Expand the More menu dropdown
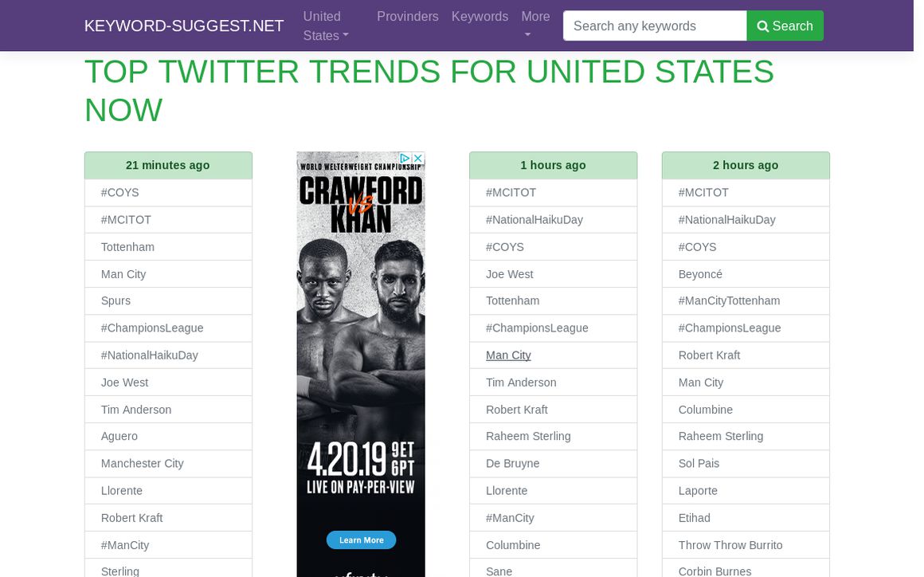924x577 pixels. (x=535, y=26)
